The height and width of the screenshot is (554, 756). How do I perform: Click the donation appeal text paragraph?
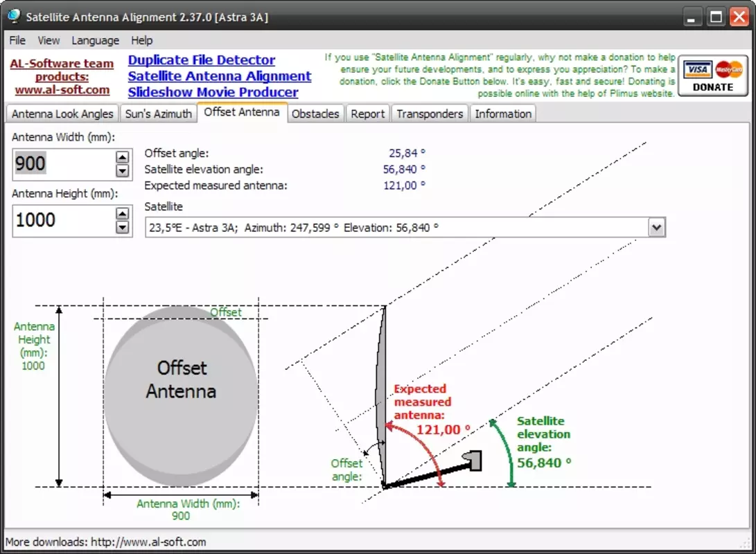coord(500,75)
